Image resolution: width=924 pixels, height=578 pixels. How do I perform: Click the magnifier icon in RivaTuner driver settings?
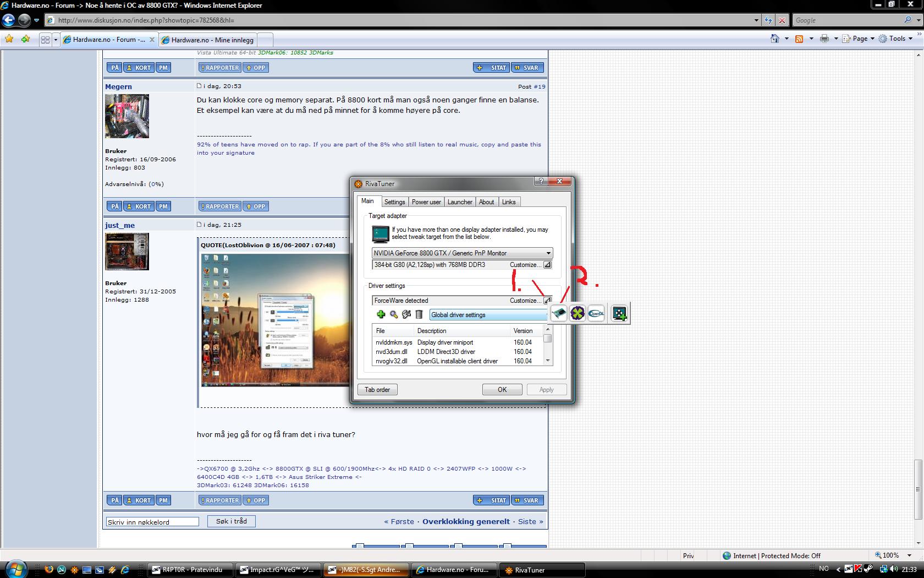[x=394, y=314]
